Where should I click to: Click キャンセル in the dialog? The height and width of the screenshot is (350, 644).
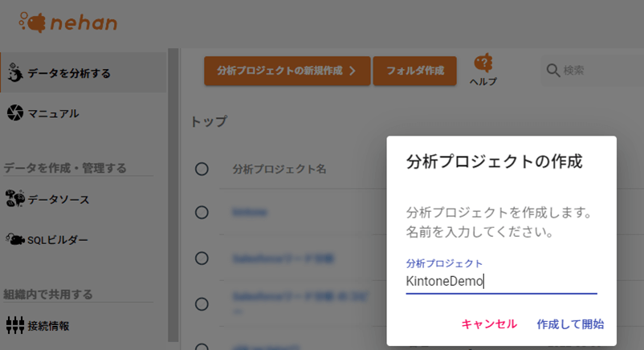click(x=489, y=324)
